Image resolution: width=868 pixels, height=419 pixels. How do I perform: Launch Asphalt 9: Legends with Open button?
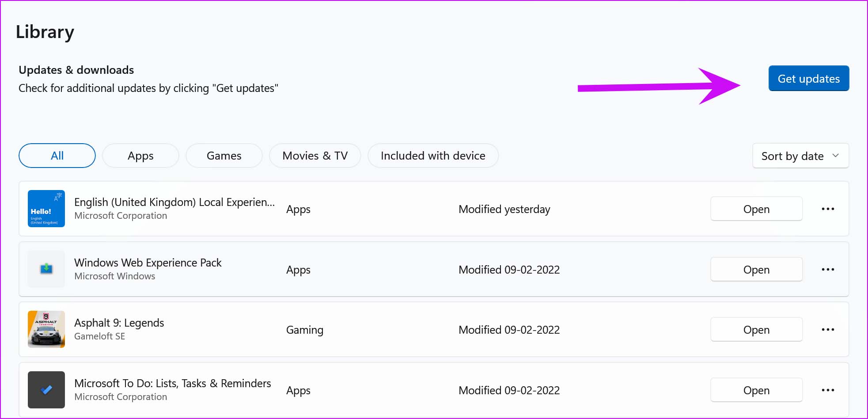756,329
